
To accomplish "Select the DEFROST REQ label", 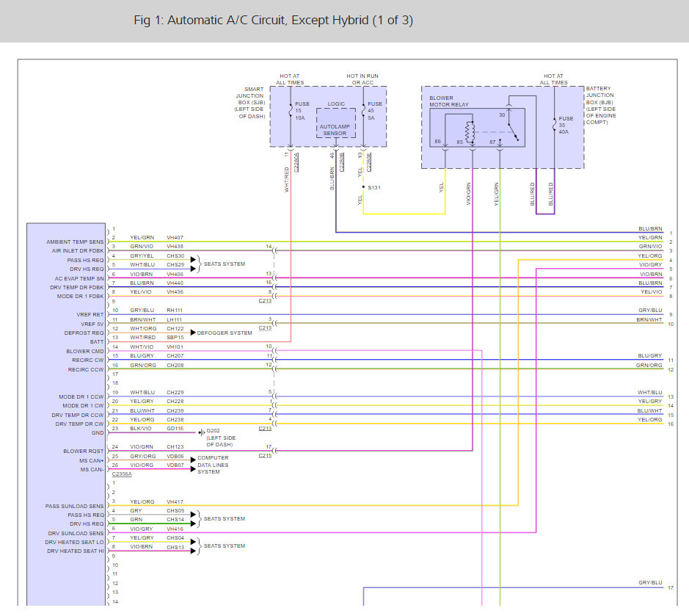I will [84, 333].
